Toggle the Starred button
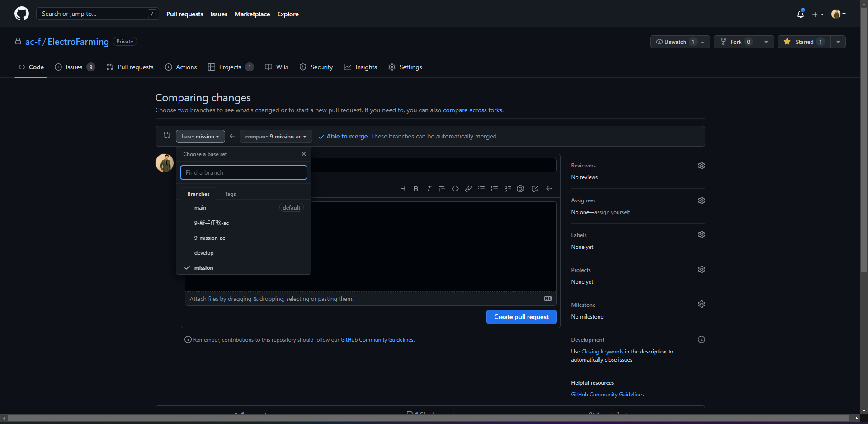This screenshot has width=868, height=424. [804, 42]
